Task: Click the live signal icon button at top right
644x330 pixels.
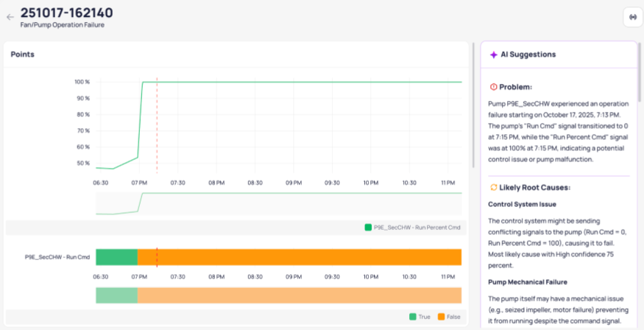Action: point(633,17)
